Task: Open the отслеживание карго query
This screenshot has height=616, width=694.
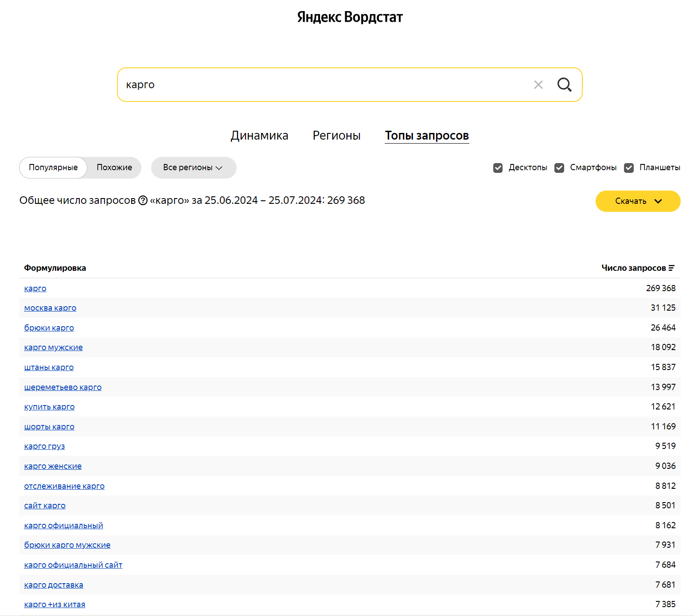Action: pyautogui.click(x=64, y=486)
